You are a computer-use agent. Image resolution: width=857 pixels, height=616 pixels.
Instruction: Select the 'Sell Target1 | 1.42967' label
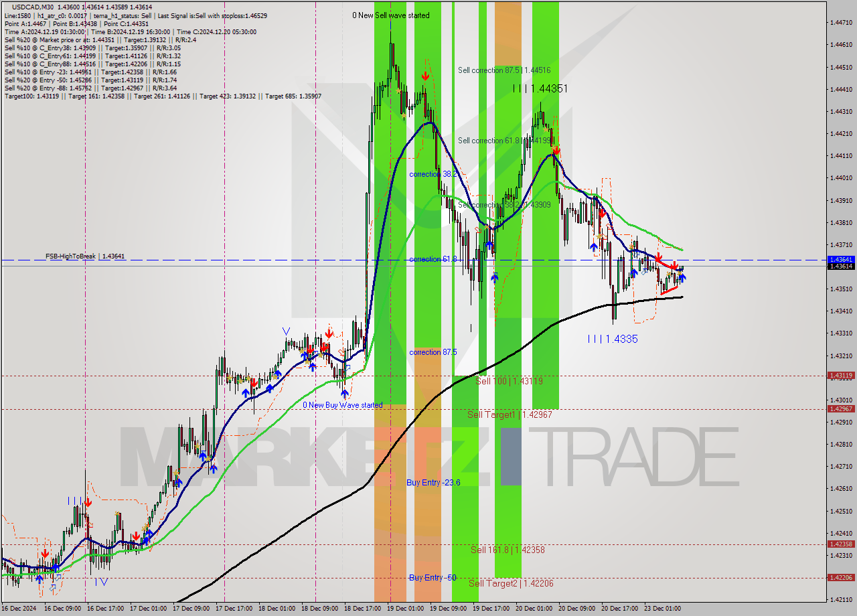510,414
